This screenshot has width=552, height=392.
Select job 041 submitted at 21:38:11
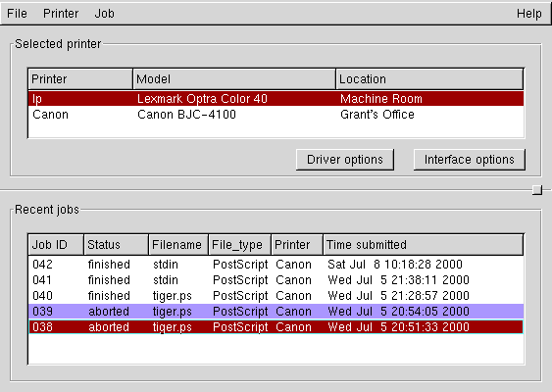[276, 280]
